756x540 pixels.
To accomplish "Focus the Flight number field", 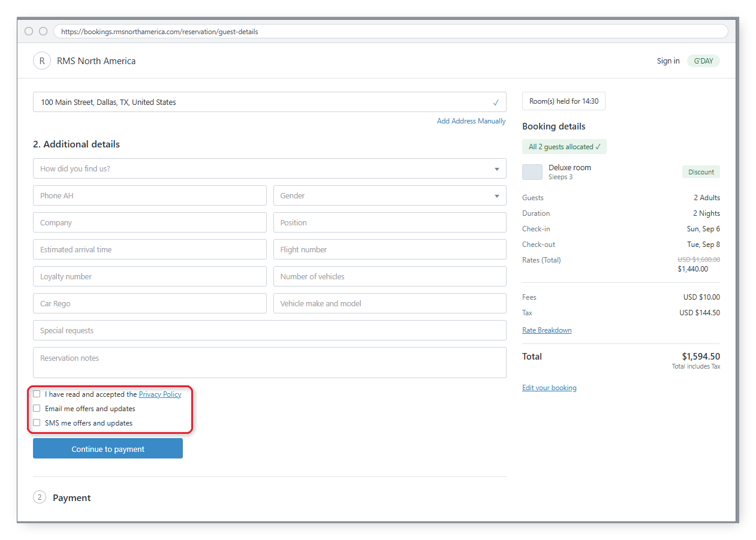I will pos(390,249).
